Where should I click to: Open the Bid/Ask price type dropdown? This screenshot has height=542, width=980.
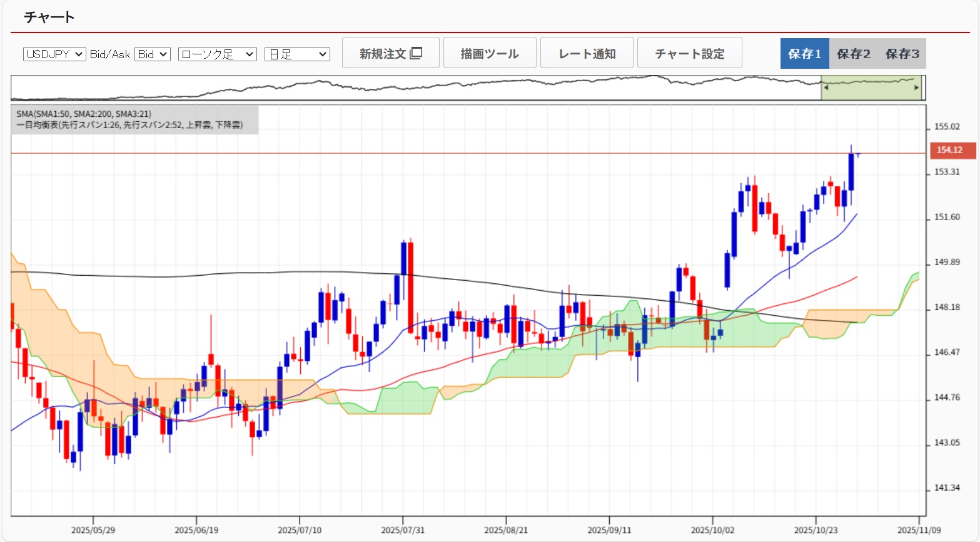153,54
